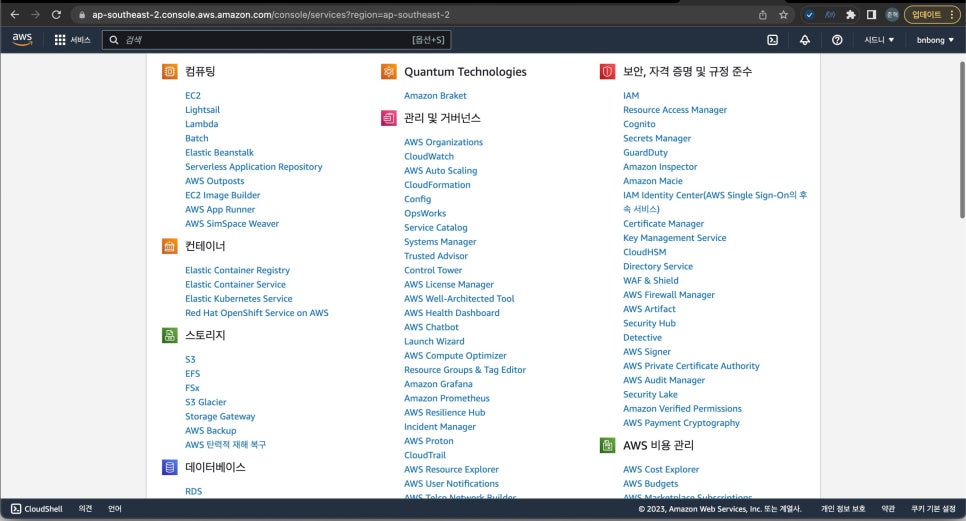Click the page vertical scrollbar
This screenshot has width=966, height=521.
point(962,139)
